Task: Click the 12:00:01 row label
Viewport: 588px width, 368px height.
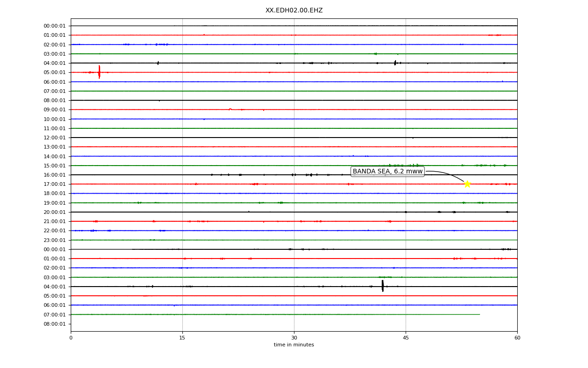Action: tap(55, 138)
